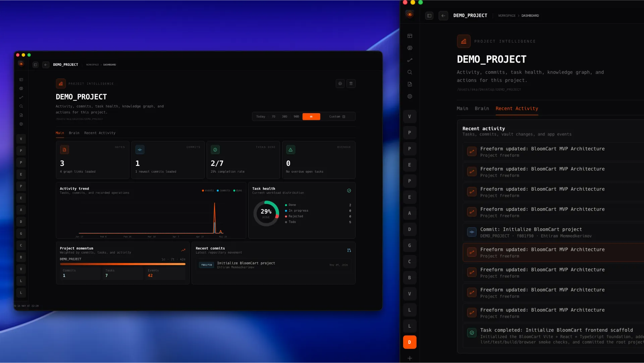Image resolution: width=644 pixels, height=363 pixels.
Task: Open project settings gear beside the trash button
Action: click(340, 84)
